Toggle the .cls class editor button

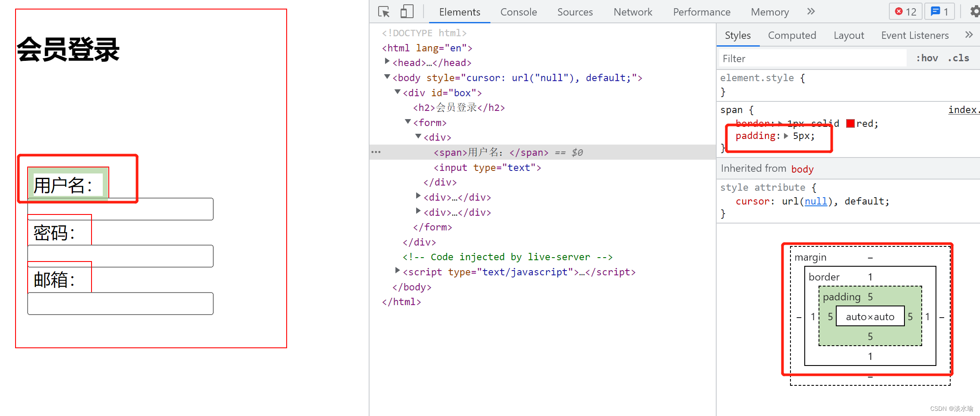click(958, 58)
